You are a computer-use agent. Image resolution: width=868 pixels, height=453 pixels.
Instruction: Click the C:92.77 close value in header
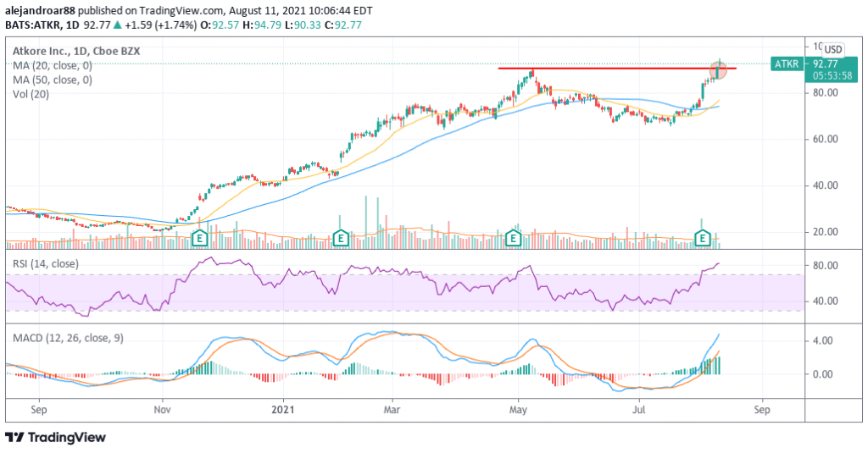point(342,25)
